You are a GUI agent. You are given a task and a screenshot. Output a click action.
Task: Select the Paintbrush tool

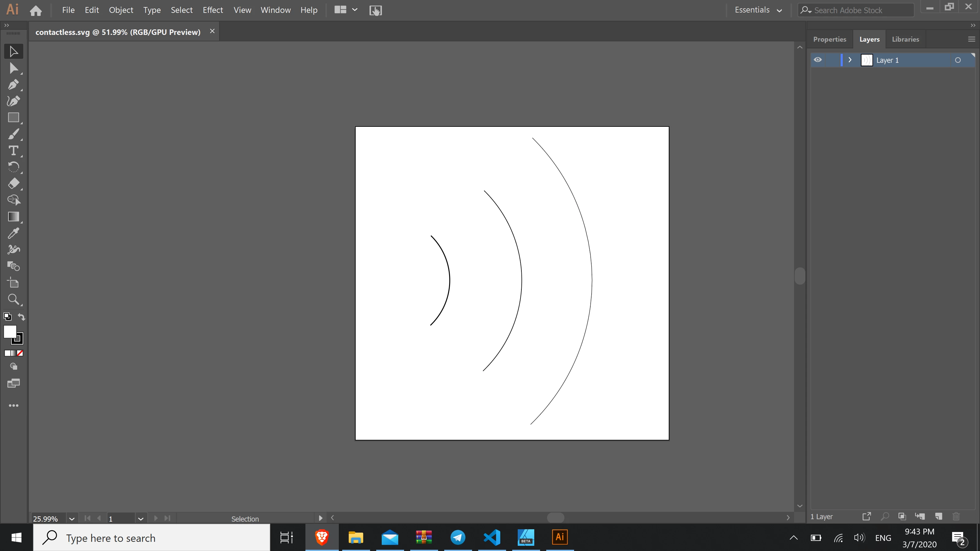pos(13,134)
